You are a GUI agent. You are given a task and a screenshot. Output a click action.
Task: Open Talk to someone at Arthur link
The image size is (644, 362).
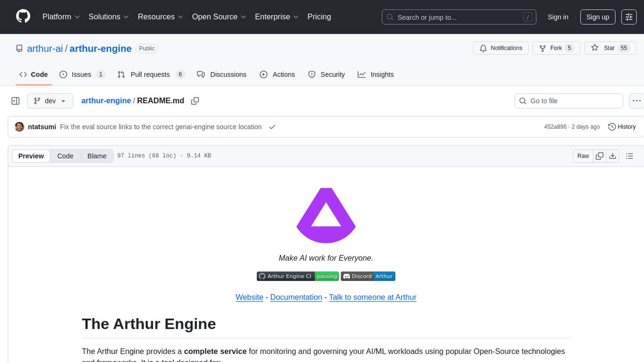373,297
